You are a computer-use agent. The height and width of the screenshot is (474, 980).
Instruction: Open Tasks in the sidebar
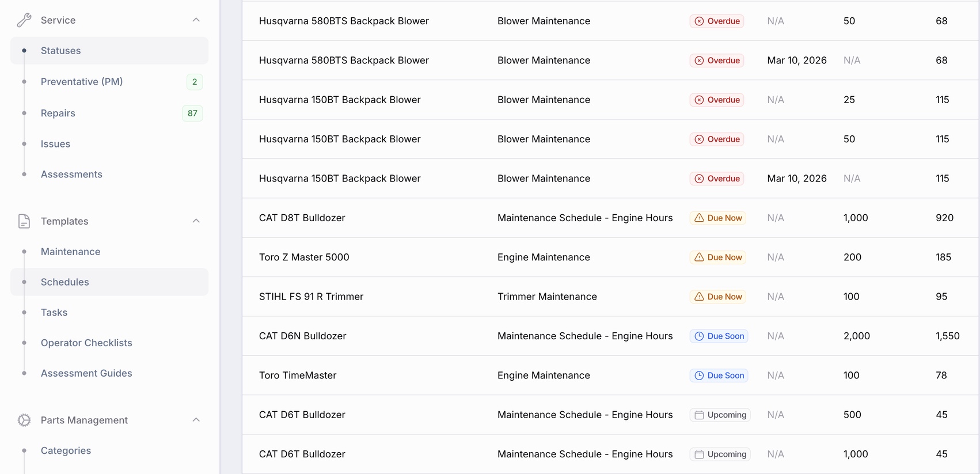click(54, 313)
